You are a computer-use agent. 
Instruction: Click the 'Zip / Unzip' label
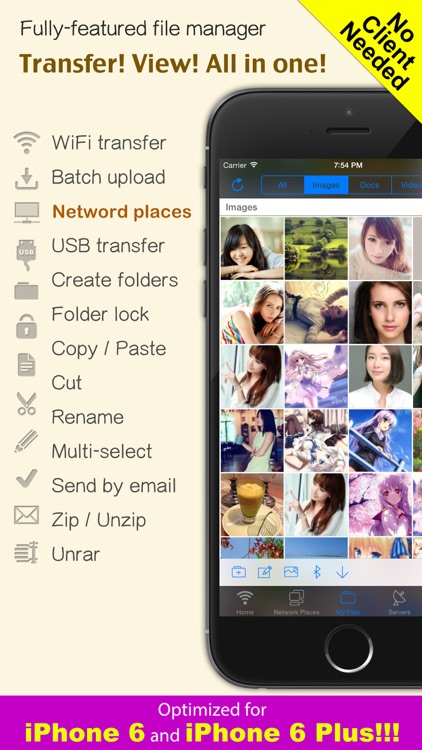(x=99, y=520)
